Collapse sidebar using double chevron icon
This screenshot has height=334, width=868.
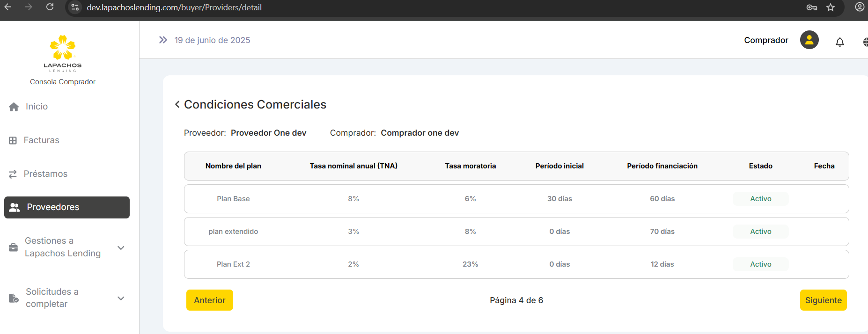(163, 40)
